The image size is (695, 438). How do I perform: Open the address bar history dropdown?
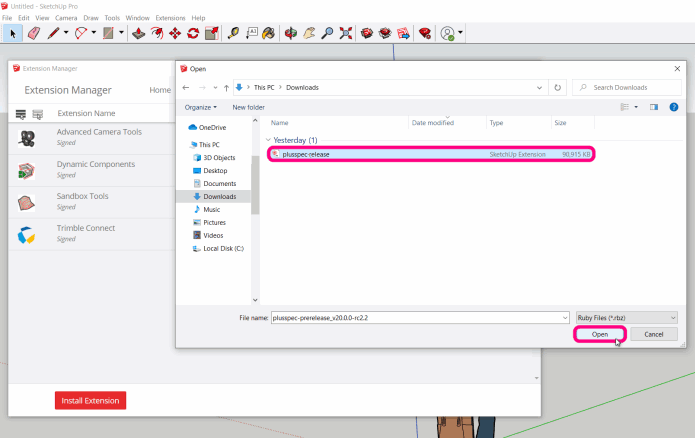(x=539, y=87)
